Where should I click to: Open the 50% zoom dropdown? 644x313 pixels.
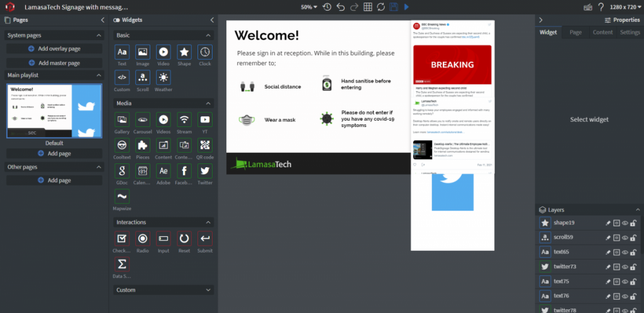point(309,7)
